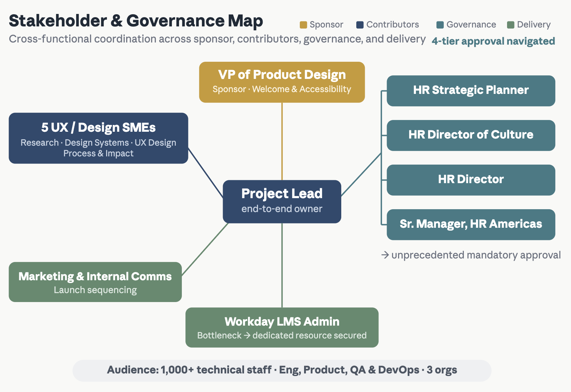Click the "Sponsor" legend label
571x392 pixels.
point(326,25)
